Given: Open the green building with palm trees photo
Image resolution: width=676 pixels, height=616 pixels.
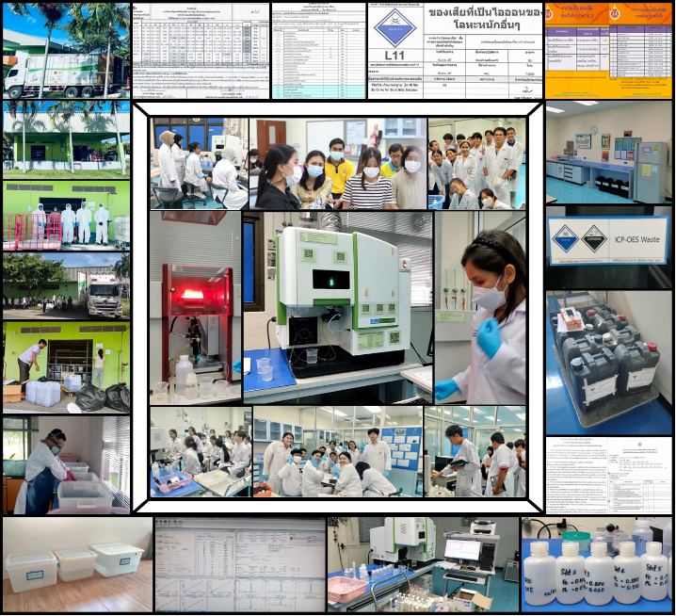Looking at the screenshot, I should tap(66, 138).
